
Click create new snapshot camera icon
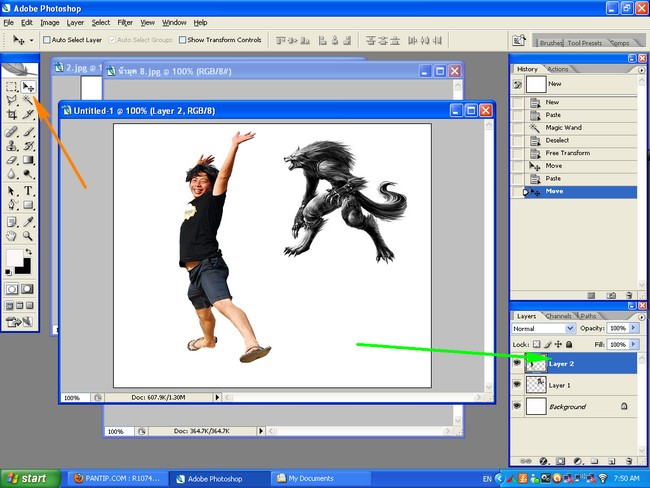tap(611, 295)
